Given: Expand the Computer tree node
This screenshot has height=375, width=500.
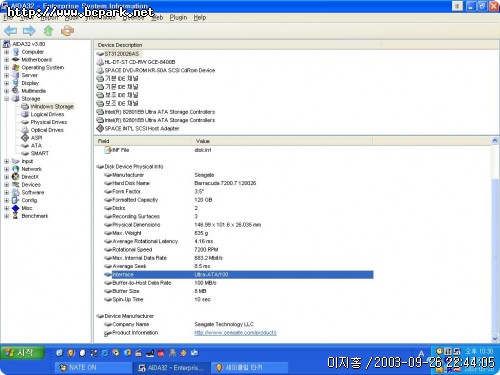Looking at the screenshot, I should tap(6, 52).
